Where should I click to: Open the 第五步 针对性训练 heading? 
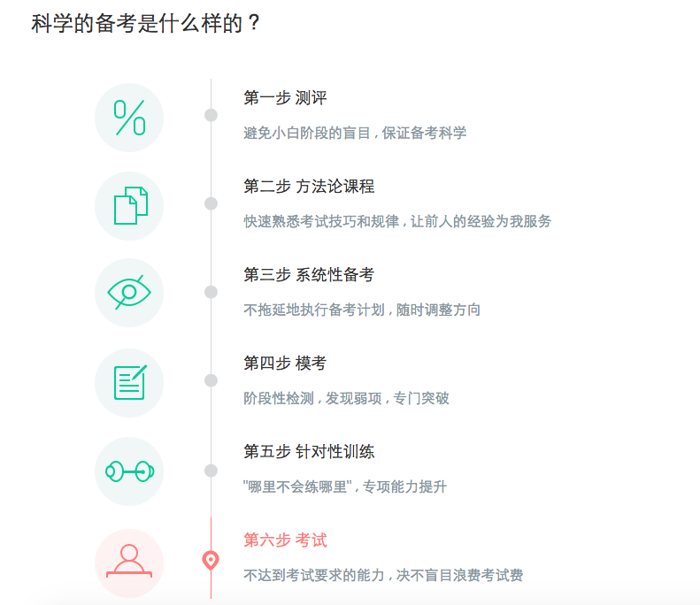click(x=309, y=451)
